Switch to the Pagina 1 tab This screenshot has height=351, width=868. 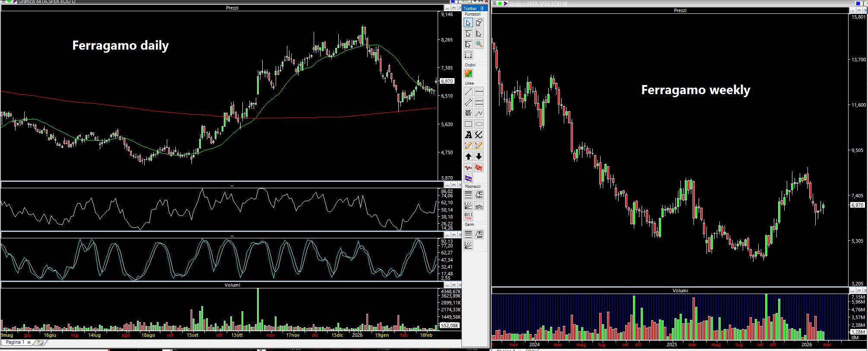click(15, 342)
